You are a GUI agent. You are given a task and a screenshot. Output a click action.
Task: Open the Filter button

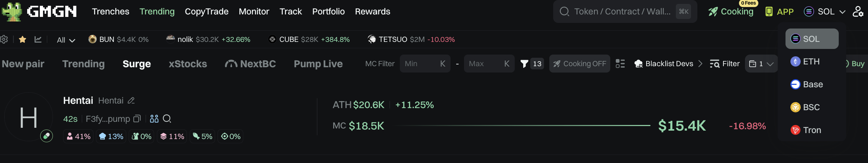point(725,64)
